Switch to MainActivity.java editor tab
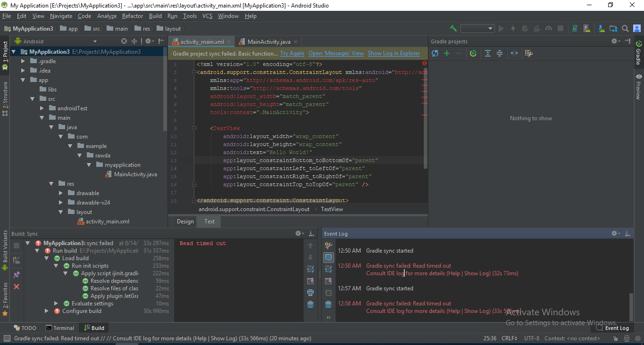644x345 pixels. tap(268, 42)
